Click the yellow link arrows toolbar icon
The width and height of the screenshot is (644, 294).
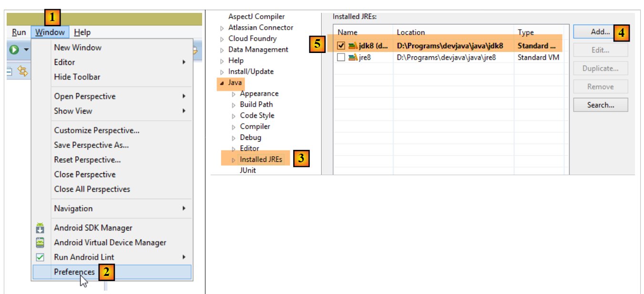22,72
